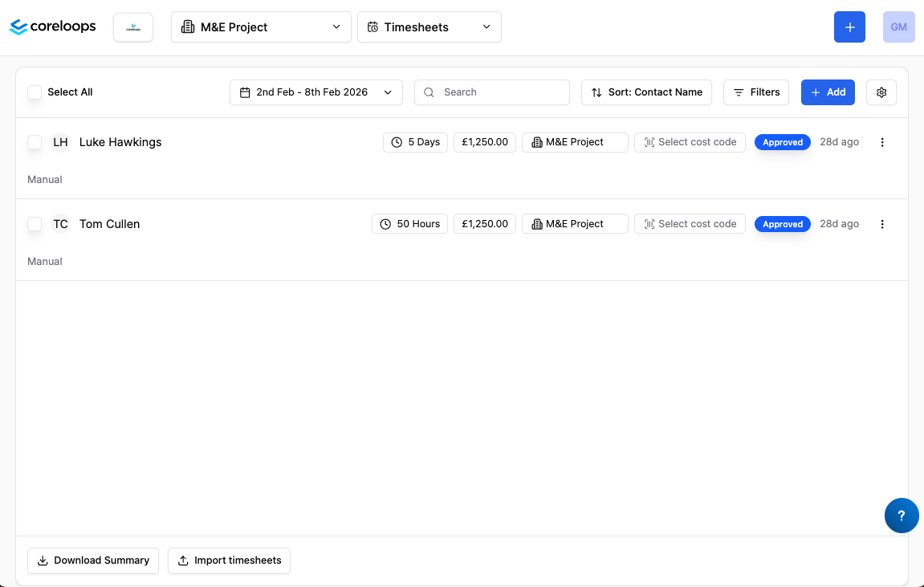Click 28d ago on Luke Hawkings row
The width and height of the screenshot is (924, 587).
point(839,142)
